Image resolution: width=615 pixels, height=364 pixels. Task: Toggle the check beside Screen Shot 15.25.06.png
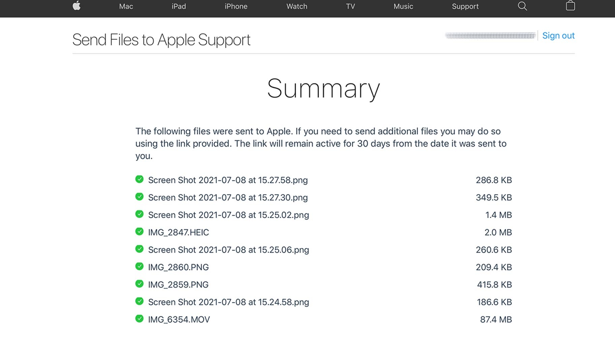pos(140,249)
